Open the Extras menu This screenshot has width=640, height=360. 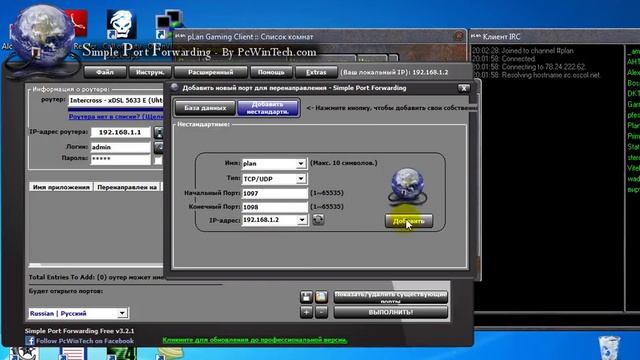tap(316, 72)
